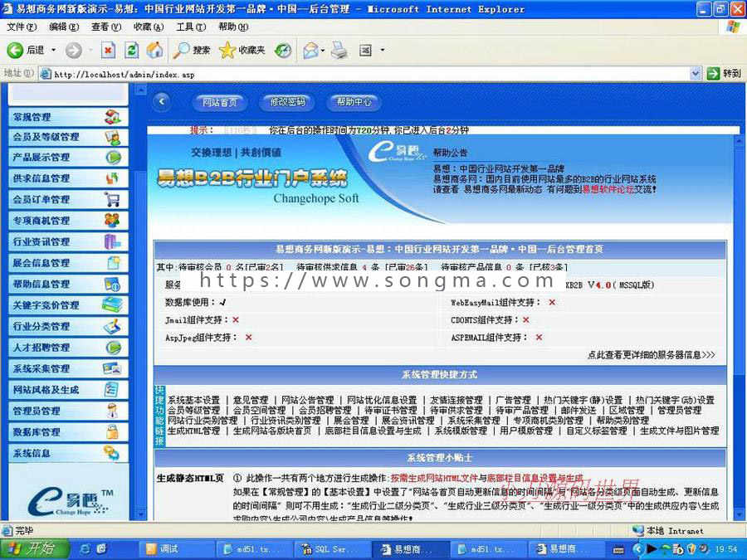Click the 人才招聘管理 sidebar icon

(114, 347)
